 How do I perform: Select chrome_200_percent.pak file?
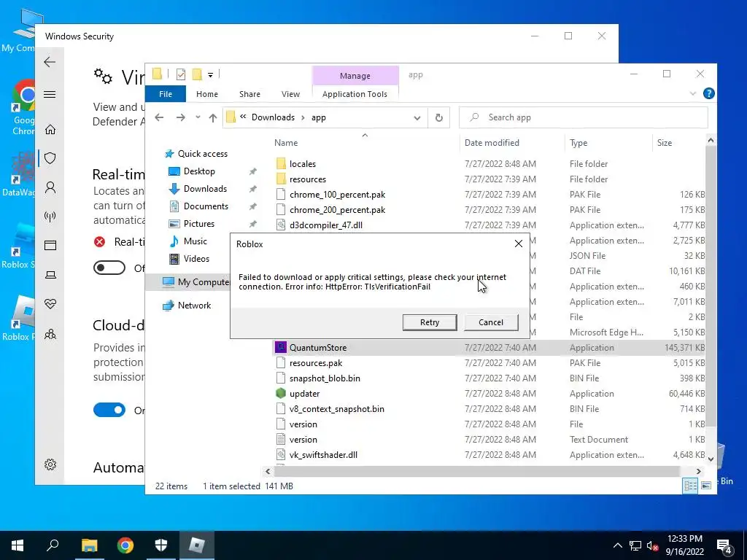click(x=337, y=210)
